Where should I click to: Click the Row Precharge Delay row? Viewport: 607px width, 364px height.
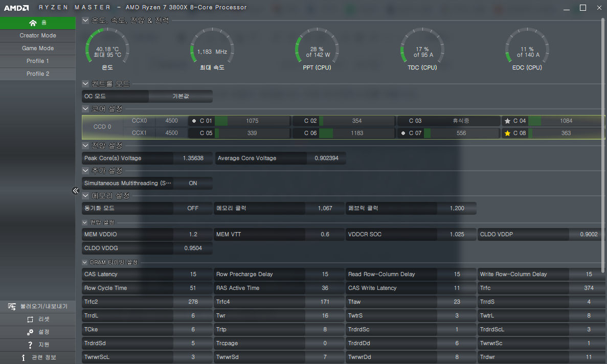[279, 274]
